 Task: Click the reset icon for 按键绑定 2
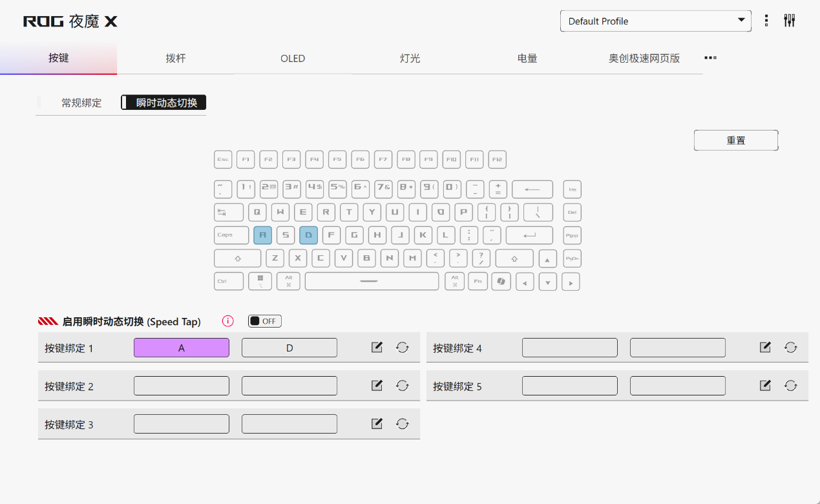403,386
